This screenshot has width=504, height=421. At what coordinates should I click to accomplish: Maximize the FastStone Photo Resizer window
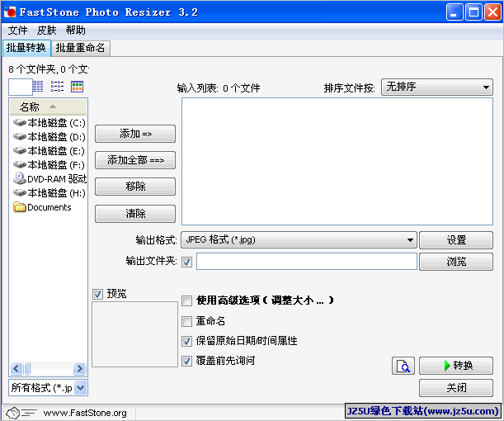(x=473, y=12)
